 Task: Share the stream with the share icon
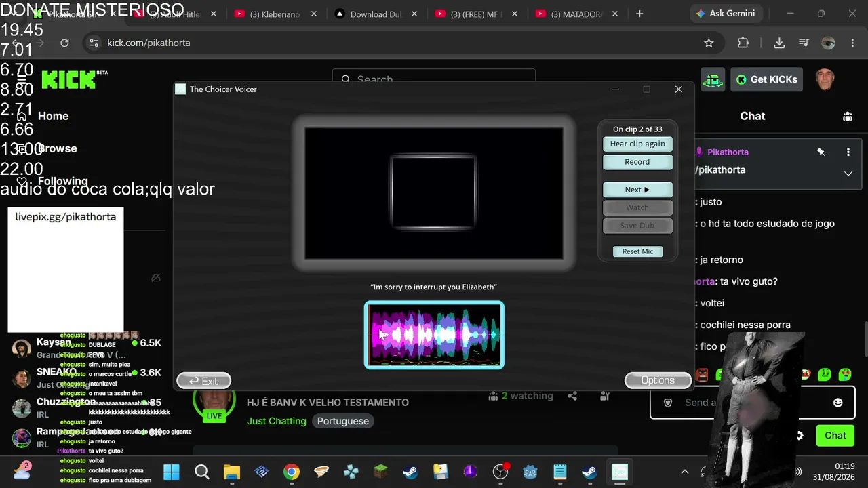coord(572,396)
